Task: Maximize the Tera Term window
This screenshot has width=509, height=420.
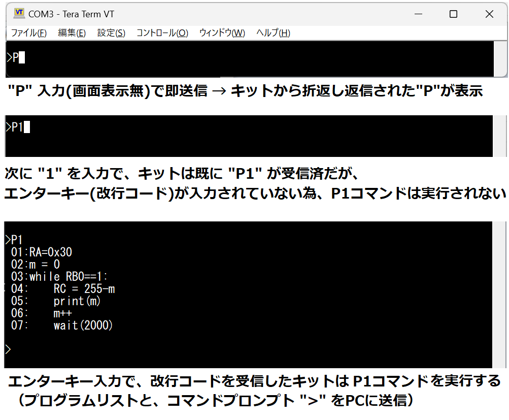Action: coord(454,14)
